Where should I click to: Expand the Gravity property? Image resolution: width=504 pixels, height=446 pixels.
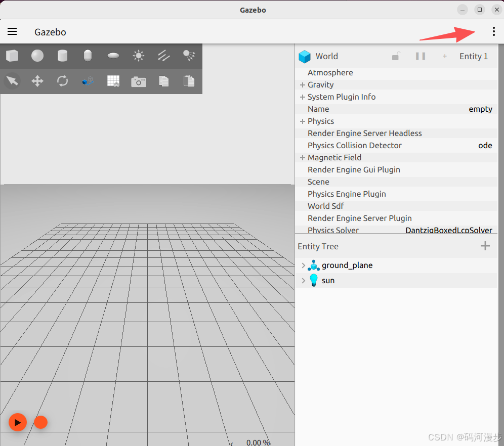point(302,85)
